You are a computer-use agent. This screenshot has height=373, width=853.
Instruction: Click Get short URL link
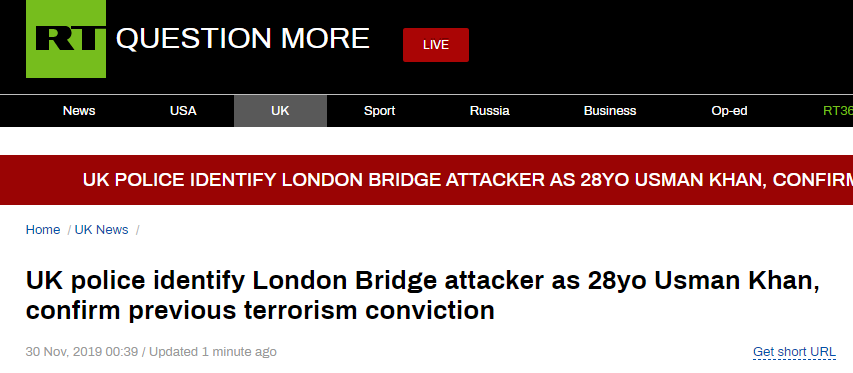[794, 352]
